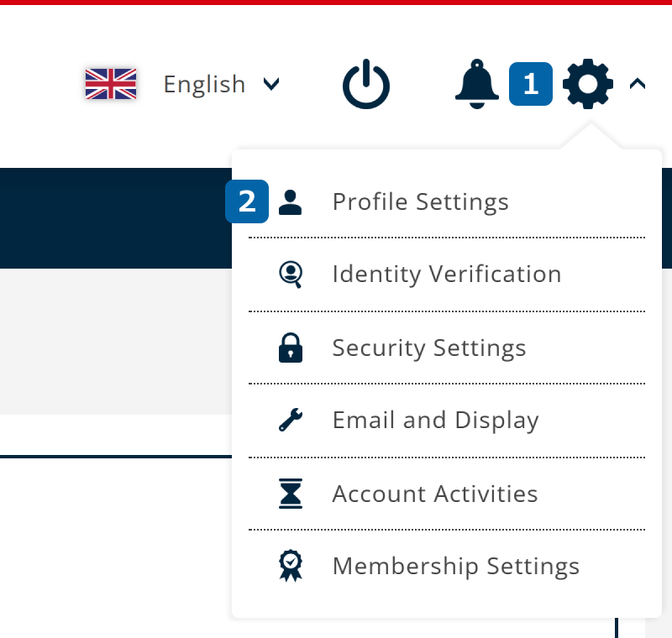Open notifications via the bell icon
The width and height of the screenshot is (672, 638).
tap(476, 84)
